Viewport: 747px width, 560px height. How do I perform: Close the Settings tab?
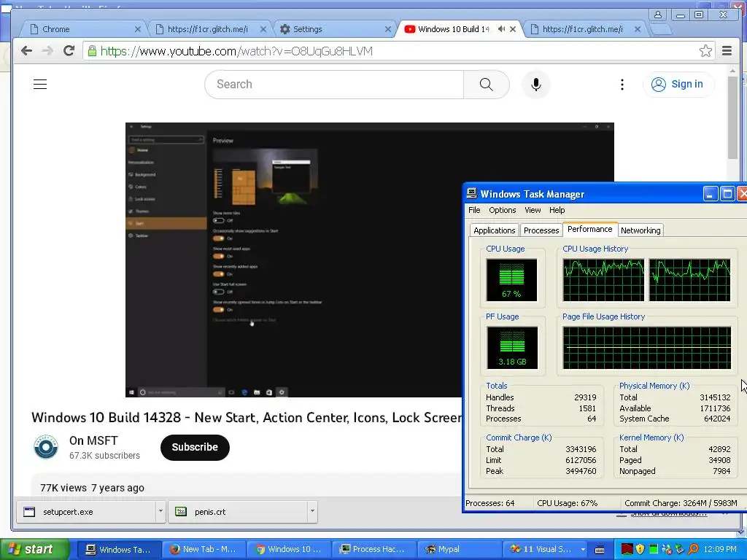(x=388, y=29)
